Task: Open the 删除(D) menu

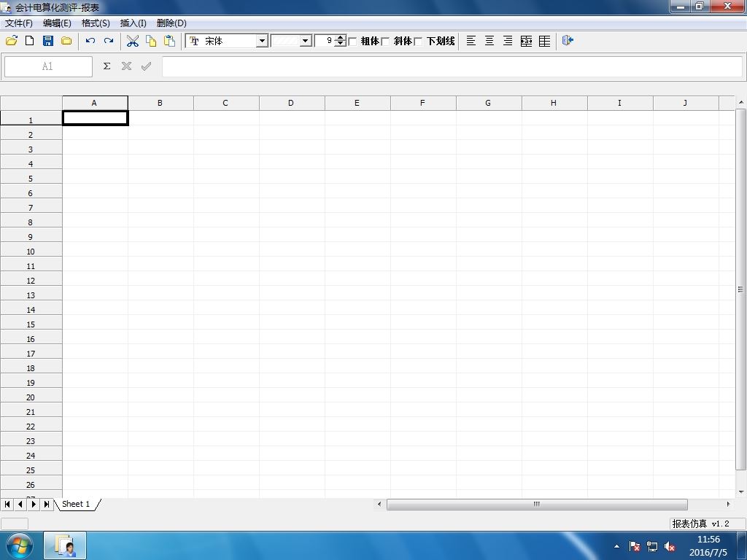Action: [x=171, y=23]
